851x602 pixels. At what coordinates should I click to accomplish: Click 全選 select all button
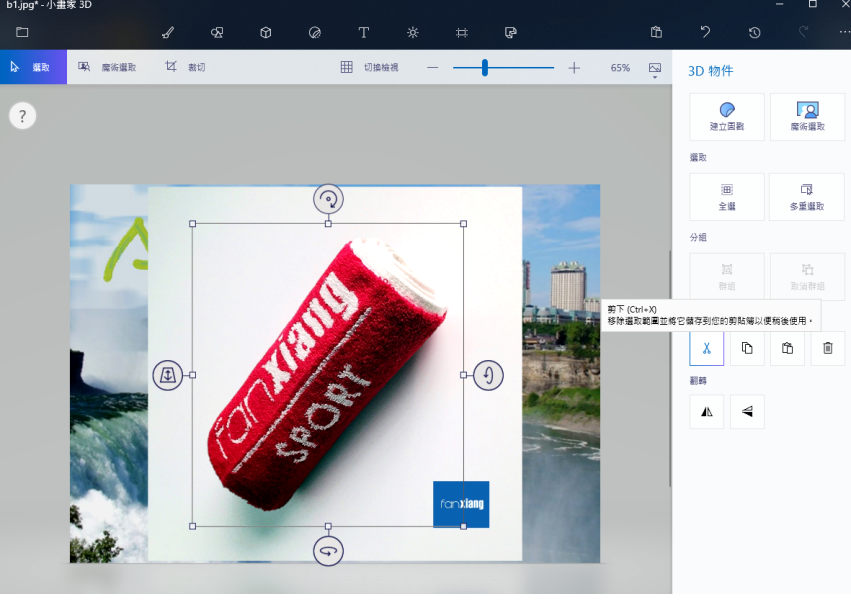pyautogui.click(x=727, y=197)
